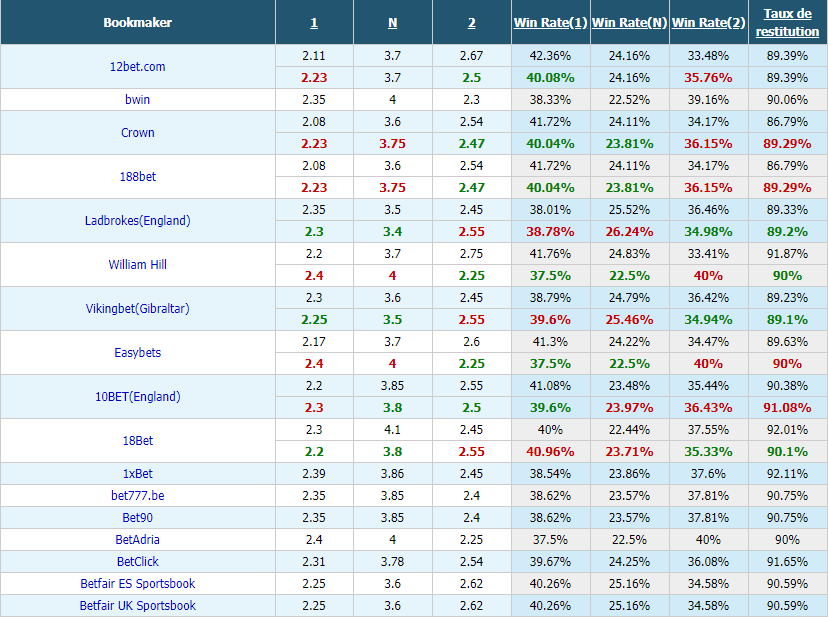Select William Hill's 2.75 away odds

pos(472,254)
